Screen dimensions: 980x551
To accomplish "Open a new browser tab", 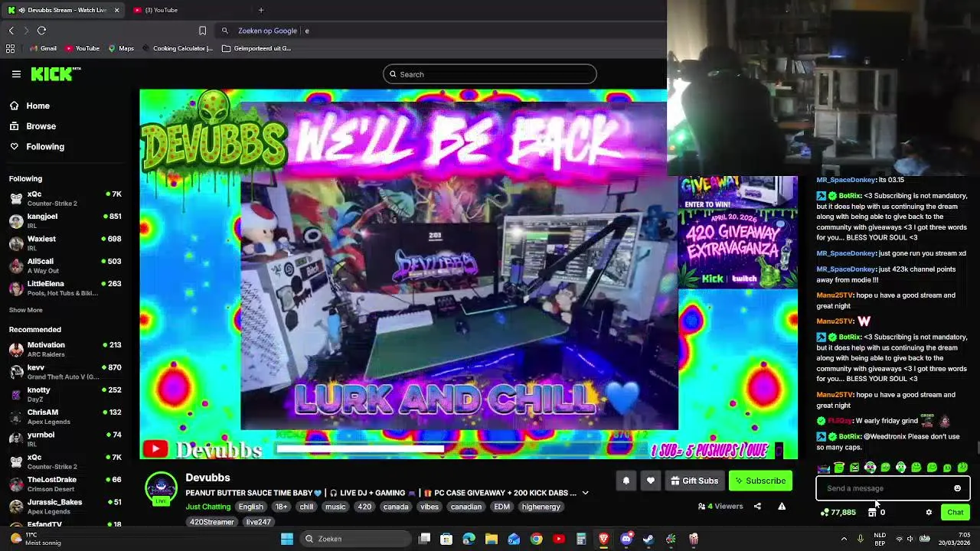I will 261,10.
